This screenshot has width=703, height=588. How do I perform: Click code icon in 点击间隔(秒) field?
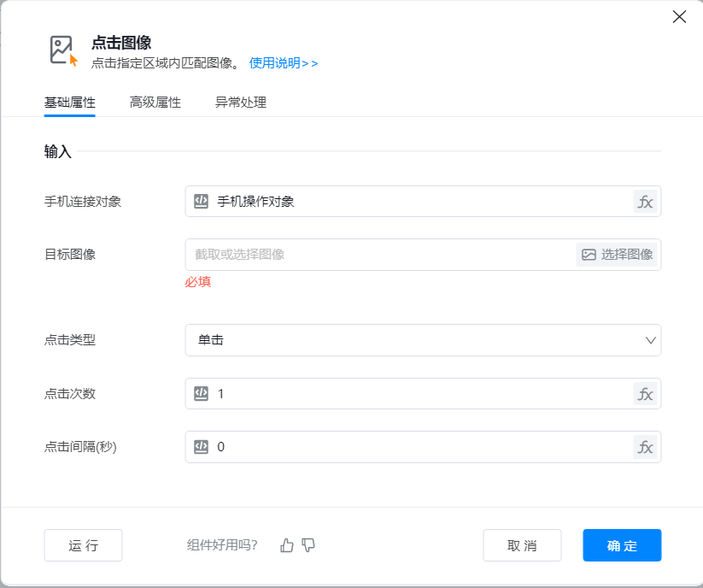click(x=202, y=447)
